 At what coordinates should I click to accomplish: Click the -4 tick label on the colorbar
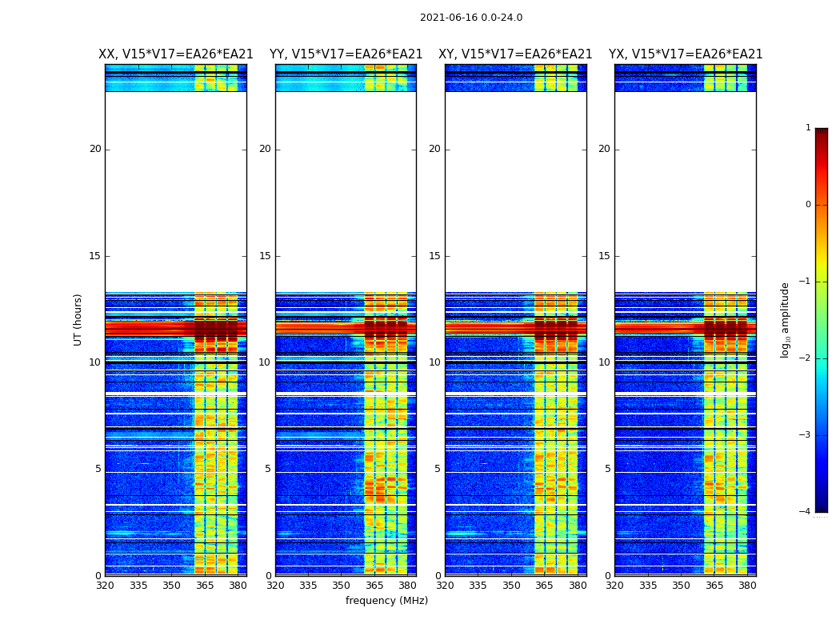pos(806,512)
